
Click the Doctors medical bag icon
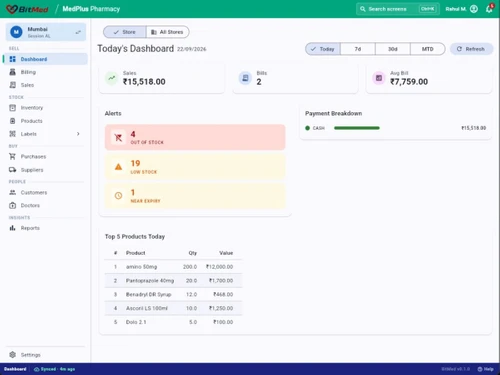pos(13,205)
